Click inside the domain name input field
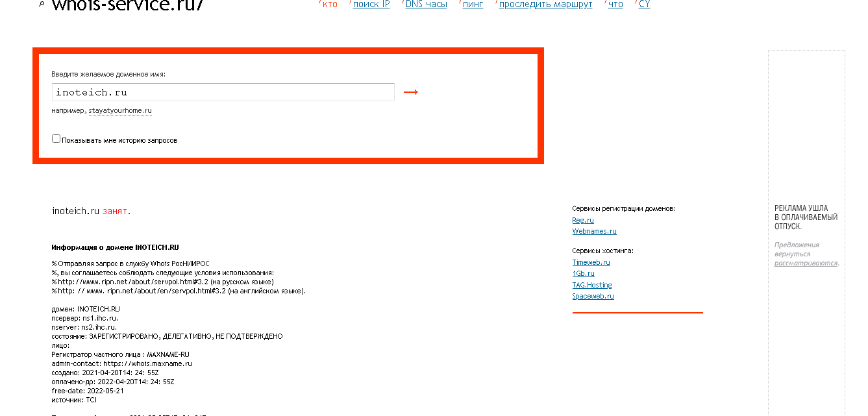 click(x=223, y=92)
